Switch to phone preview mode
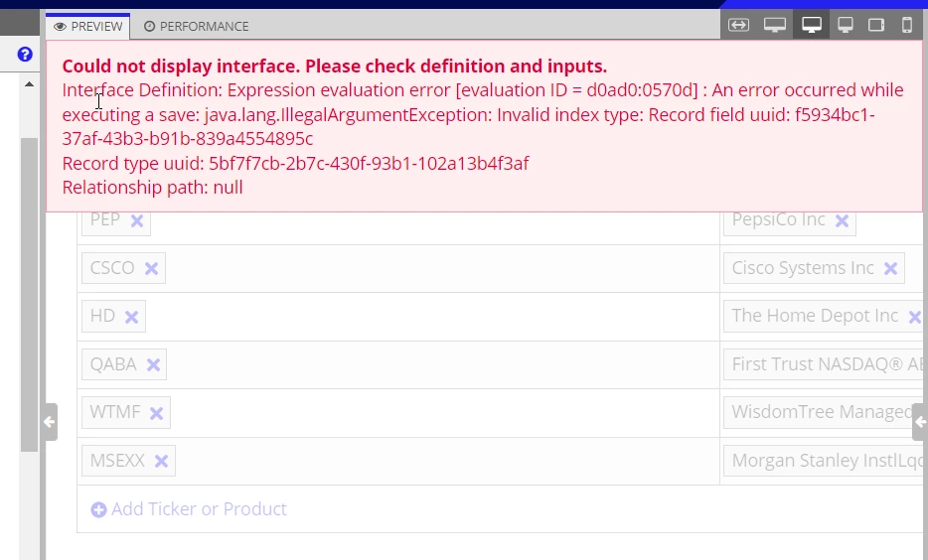 [907, 25]
